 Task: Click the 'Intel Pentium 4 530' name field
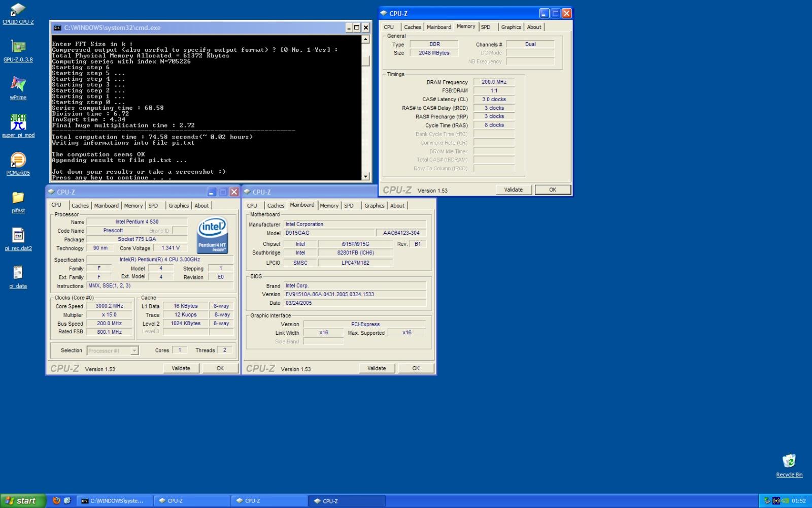[137, 222]
